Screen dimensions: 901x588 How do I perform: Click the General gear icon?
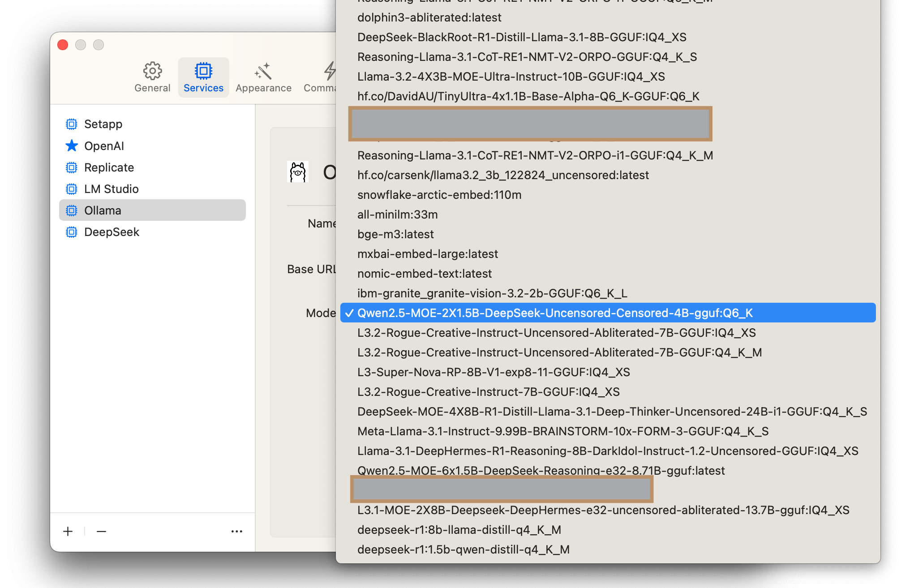coord(152,71)
